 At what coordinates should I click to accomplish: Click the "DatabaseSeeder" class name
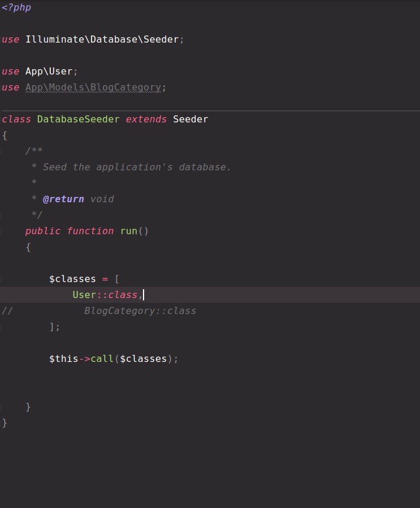click(79, 119)
